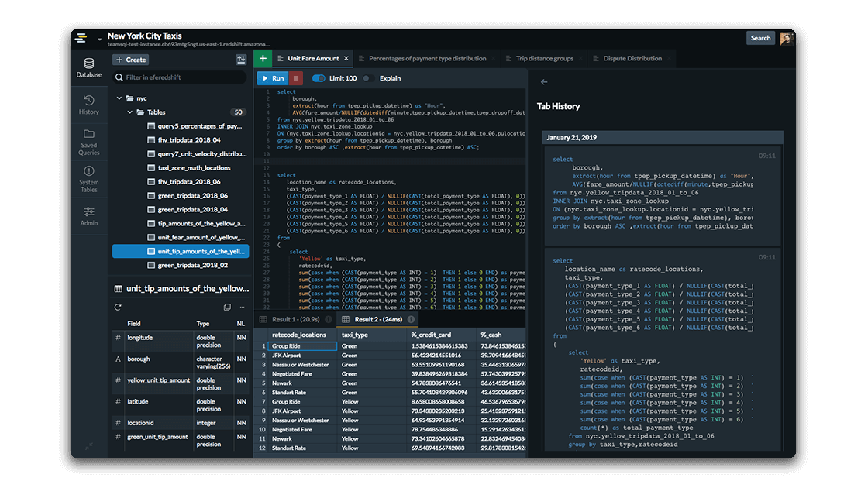Click the longitude field row

tap(181, 341)
